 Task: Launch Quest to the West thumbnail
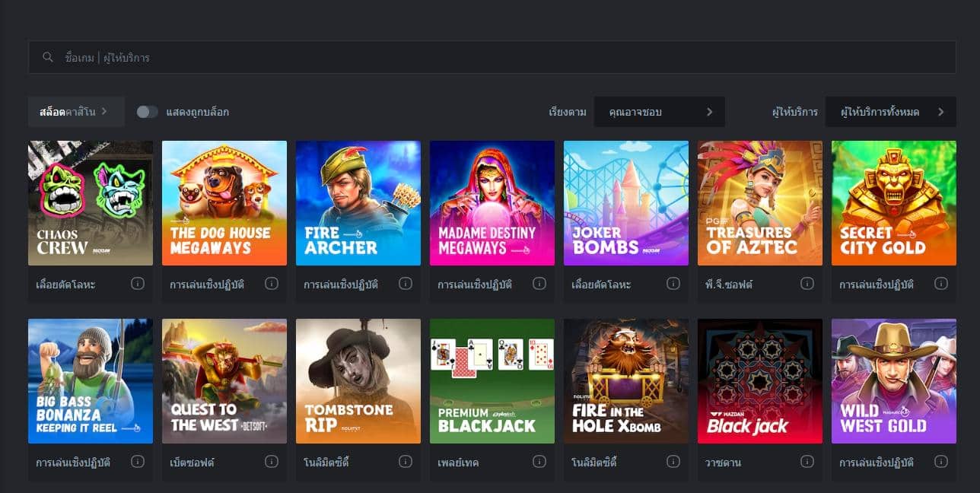pyautogui.click(x=224, y=381)
